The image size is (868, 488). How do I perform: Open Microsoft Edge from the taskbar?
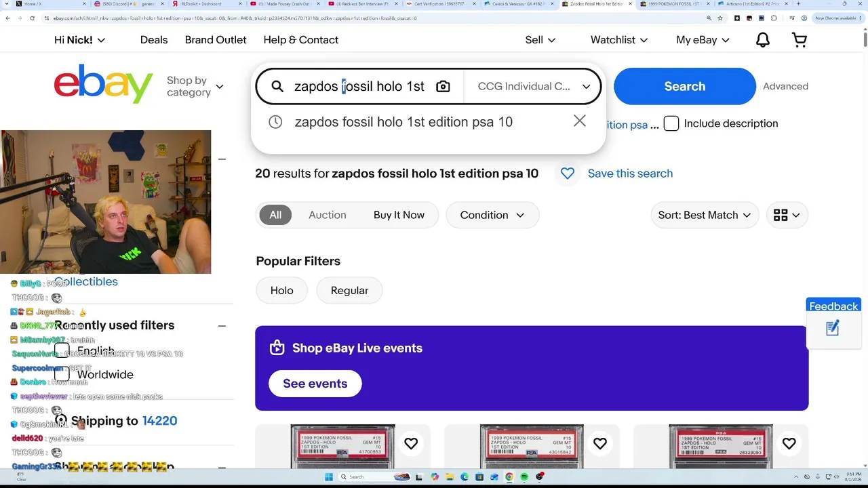[x=465, y=476]
